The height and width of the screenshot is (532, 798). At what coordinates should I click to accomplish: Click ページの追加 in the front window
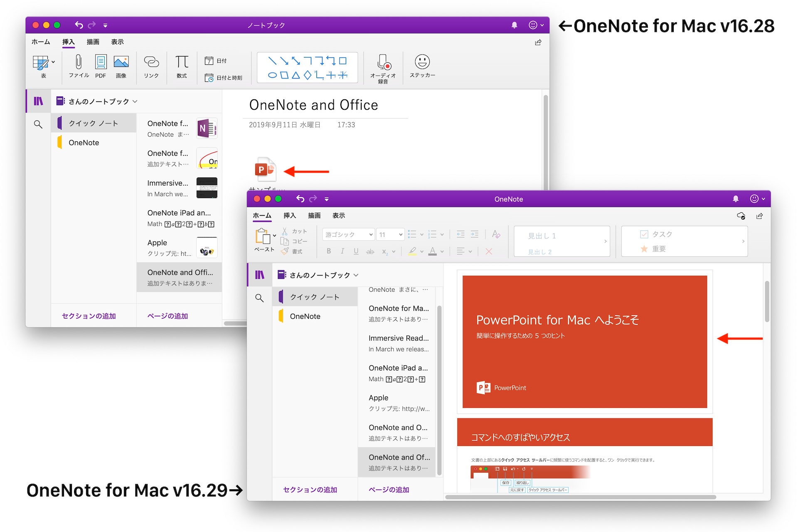pyautogui.click(x=389, y=490)
